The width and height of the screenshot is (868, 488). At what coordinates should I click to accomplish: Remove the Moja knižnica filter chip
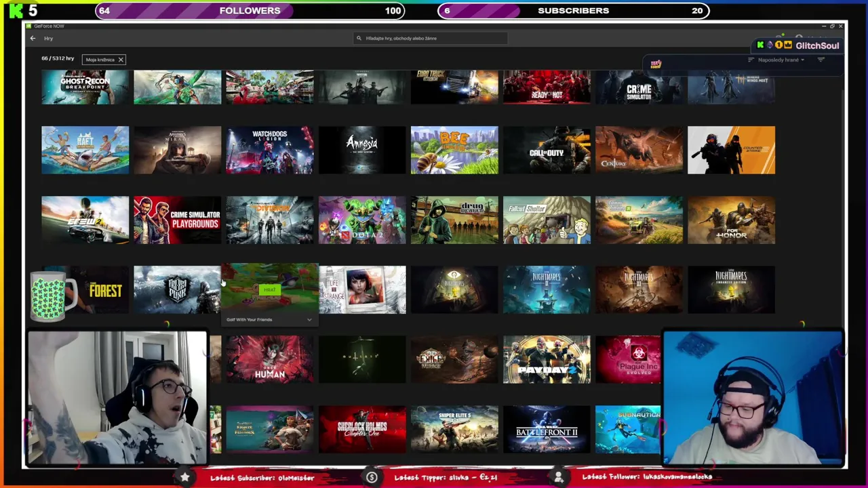click(x=121, y=60)
